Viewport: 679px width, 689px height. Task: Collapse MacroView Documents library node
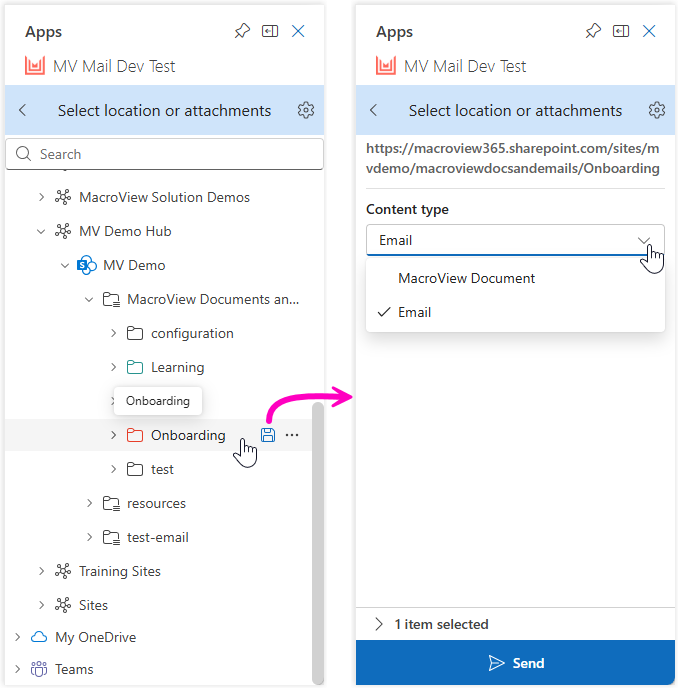point(89,299)
